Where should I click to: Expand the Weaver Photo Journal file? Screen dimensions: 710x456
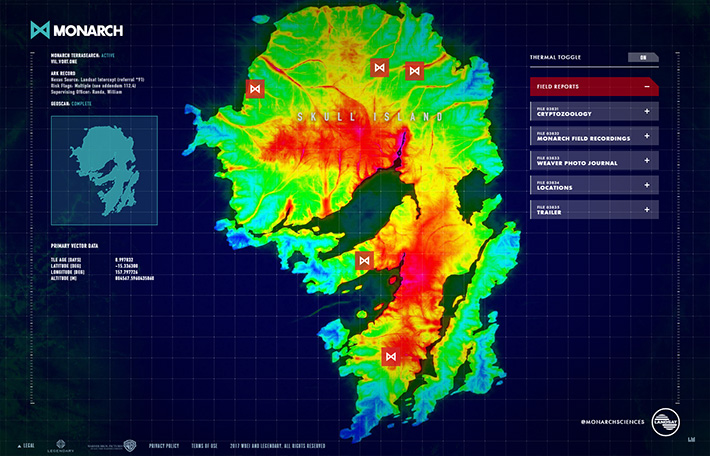[x=594, y=160]
